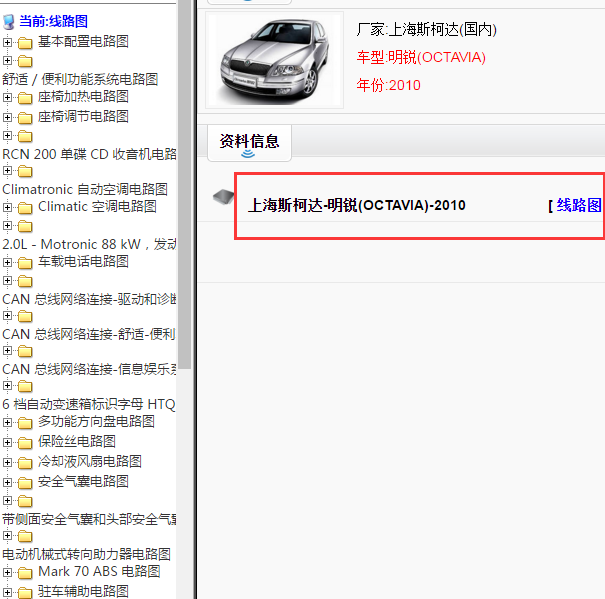Expand node above 电动机械式转向助力器电路图
Screen dimensions: 605x599
coord(7,536)
